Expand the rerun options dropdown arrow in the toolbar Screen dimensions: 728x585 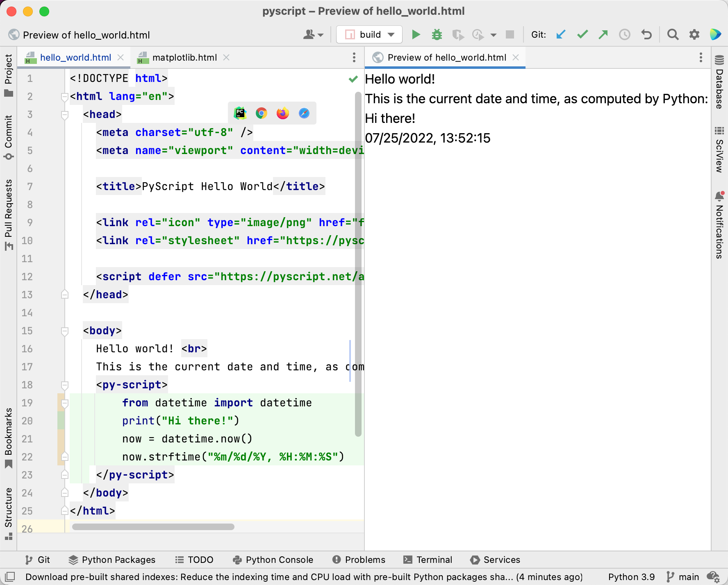(x=494, y=34)
